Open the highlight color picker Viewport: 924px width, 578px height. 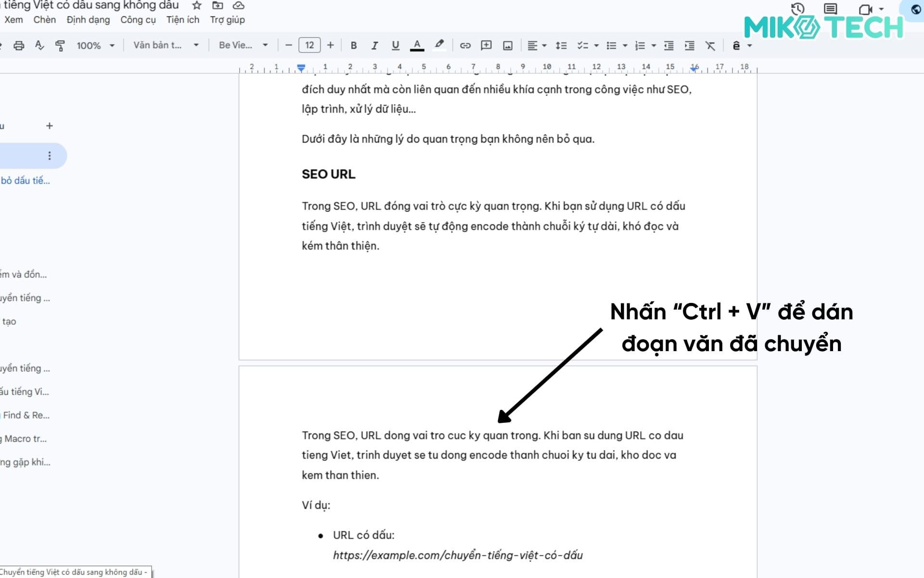click(439, 45)
